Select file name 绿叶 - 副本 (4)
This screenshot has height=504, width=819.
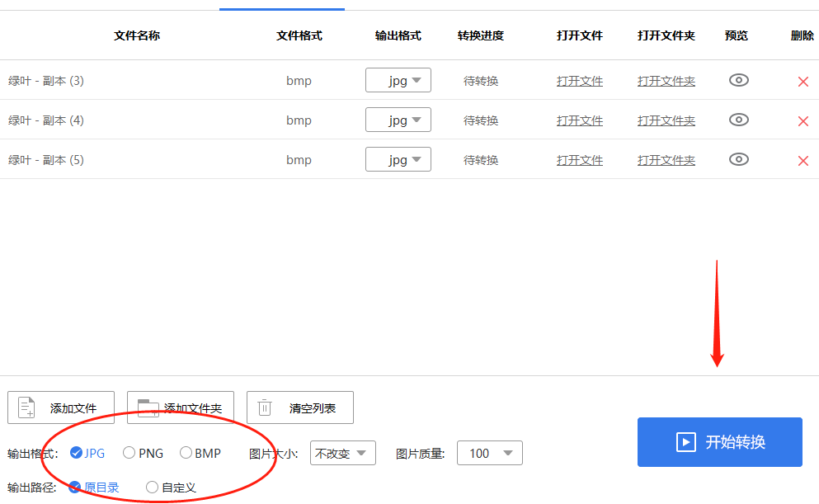46,120
